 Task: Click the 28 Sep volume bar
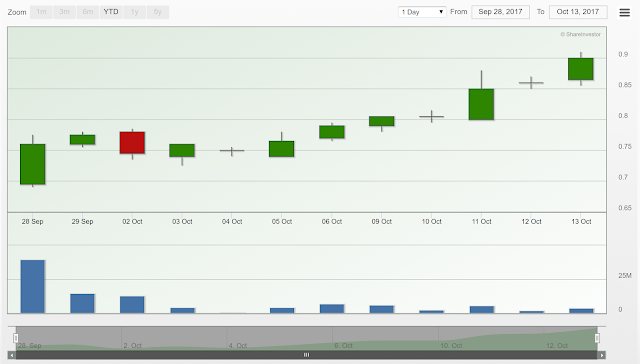click(x=33, y=286)
